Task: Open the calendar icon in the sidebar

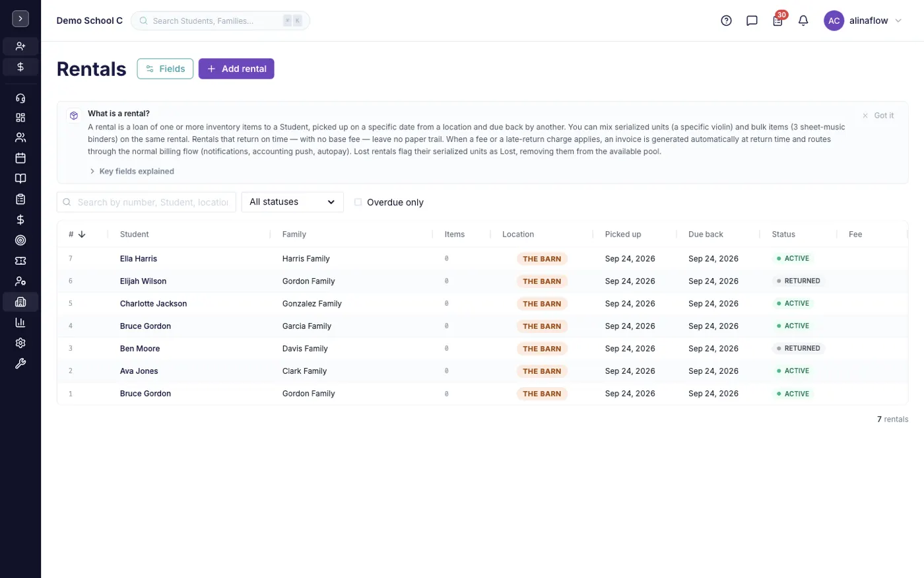Action: click(20, 158)
